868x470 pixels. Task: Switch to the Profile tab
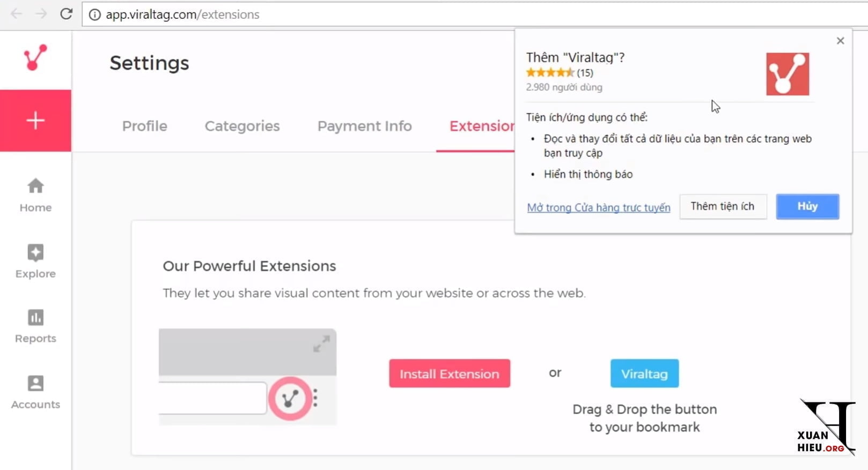tap(145, 126)
